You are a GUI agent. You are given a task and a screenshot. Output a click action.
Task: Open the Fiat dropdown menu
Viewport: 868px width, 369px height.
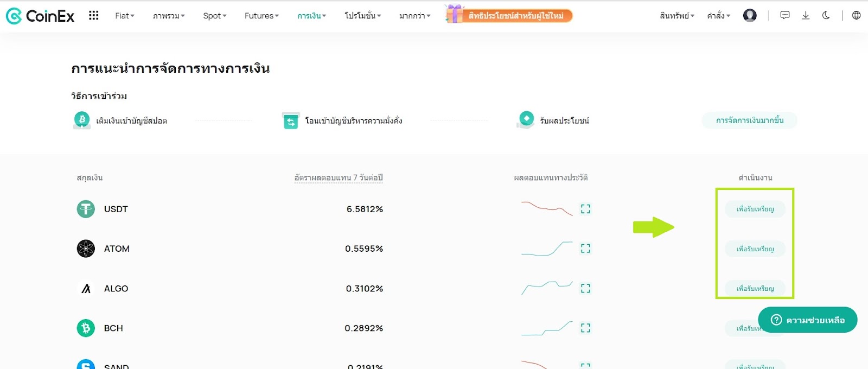coord(124,16)
